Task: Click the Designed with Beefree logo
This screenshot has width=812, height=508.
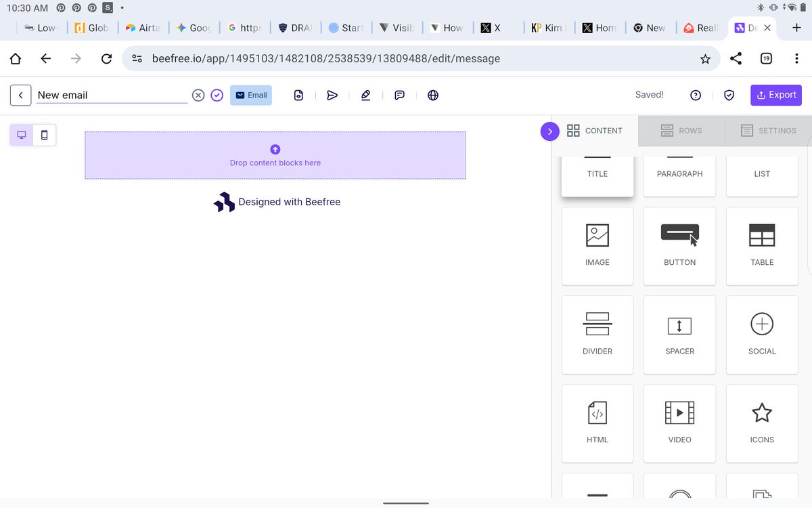Action: (x=277, y=202)
